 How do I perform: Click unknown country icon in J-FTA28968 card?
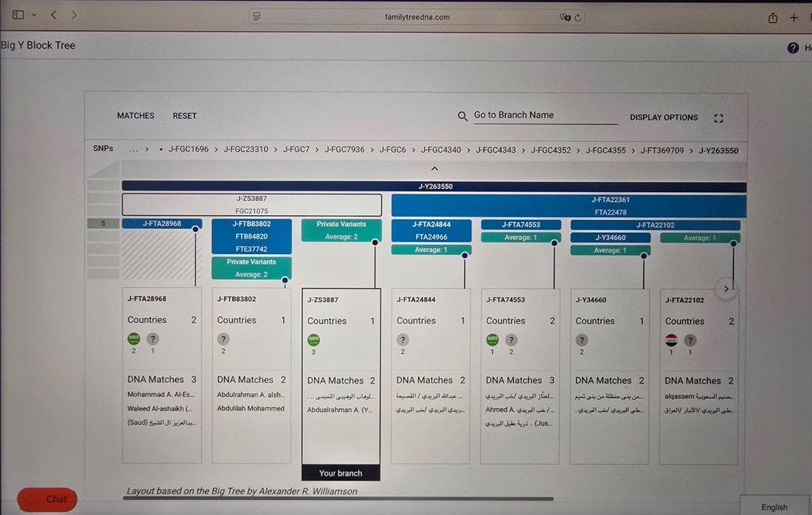tap(153, 340)
